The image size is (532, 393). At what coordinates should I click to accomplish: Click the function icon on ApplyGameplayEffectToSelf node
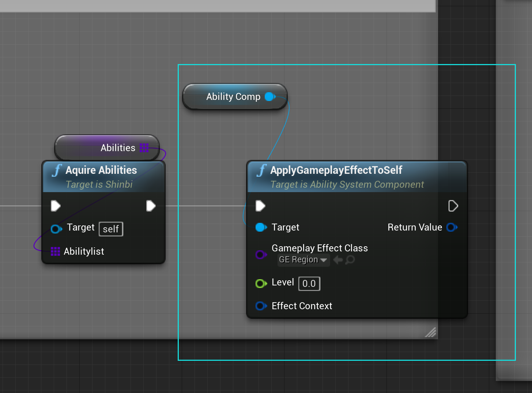pos(261,170)
